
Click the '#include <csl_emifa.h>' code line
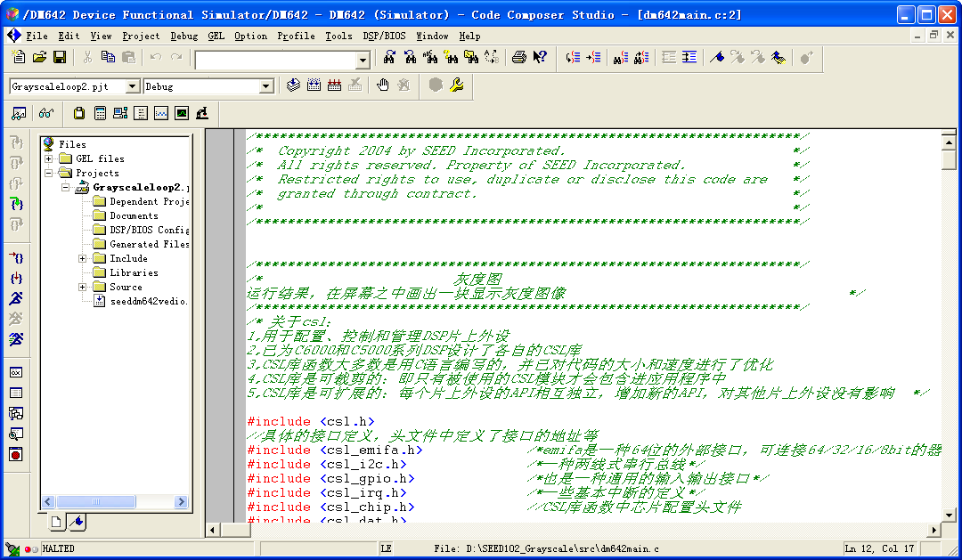coord(335,450)
